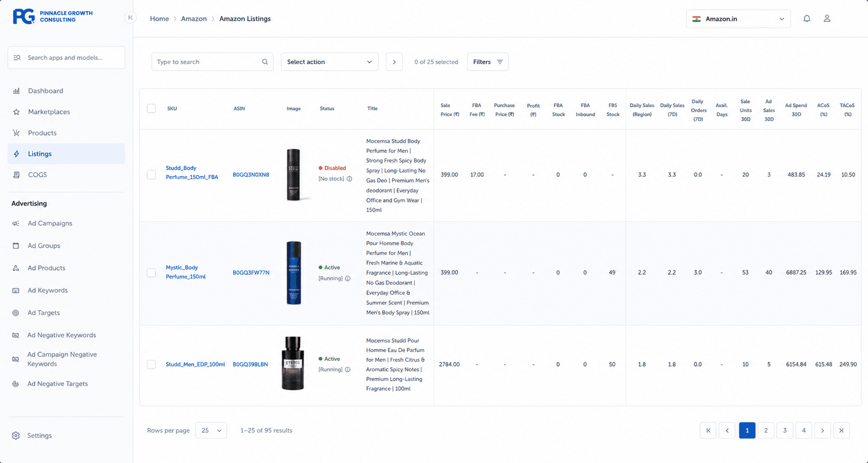Open SKU link Mystic_Body Perfume_150ml

pyautogui.click(x=186, y=272)
